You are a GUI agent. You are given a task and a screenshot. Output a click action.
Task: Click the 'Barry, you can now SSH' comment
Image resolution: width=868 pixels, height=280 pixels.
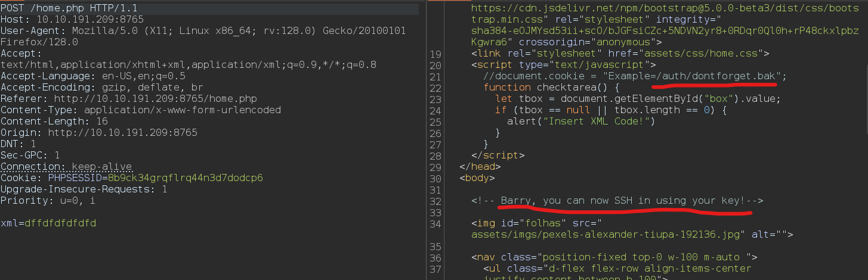point(617,201)
